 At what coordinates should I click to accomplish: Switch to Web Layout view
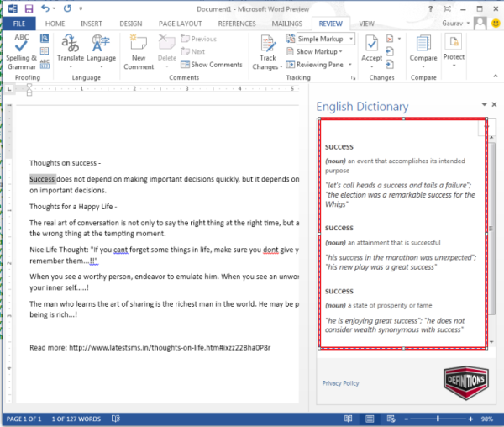click(391, 419)
